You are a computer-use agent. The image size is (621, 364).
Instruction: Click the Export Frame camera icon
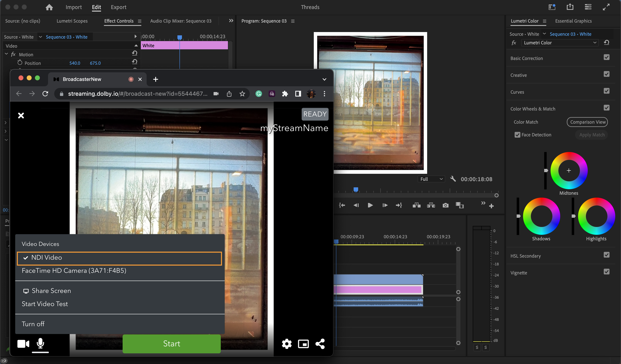point(445,205)
